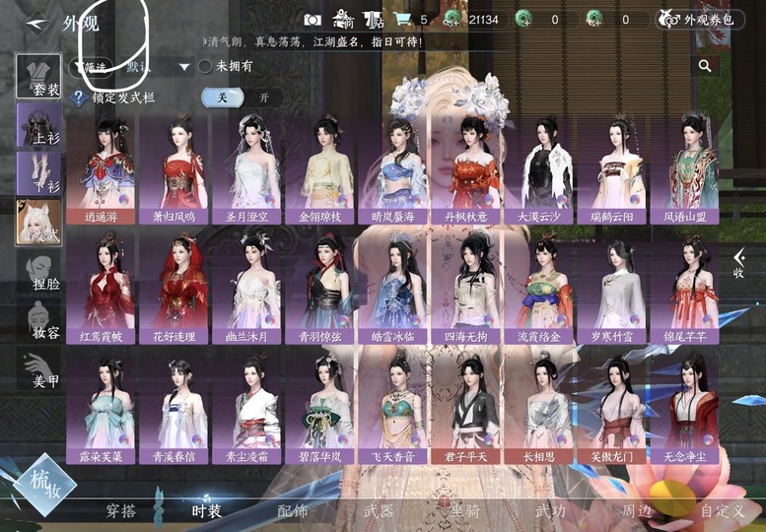Screen dimensions: 766x532
Task: Click the back arrow next to 外观
Action: [x=36, y=21]
